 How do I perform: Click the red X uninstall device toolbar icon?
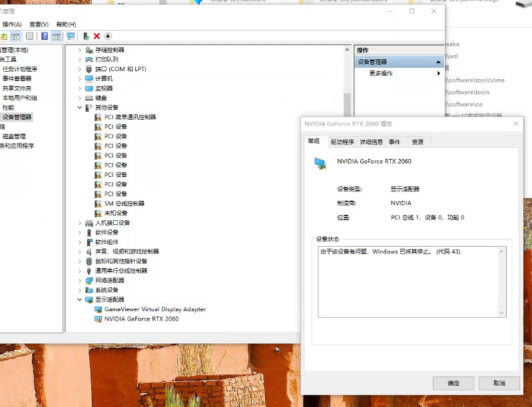point(97,36)
